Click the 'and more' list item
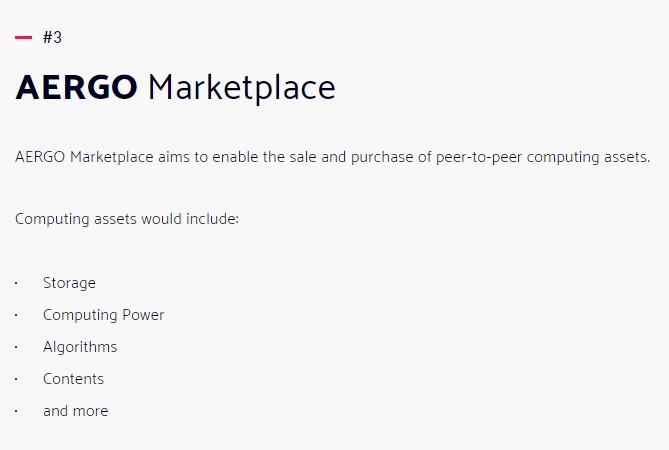 coord(76,411)
